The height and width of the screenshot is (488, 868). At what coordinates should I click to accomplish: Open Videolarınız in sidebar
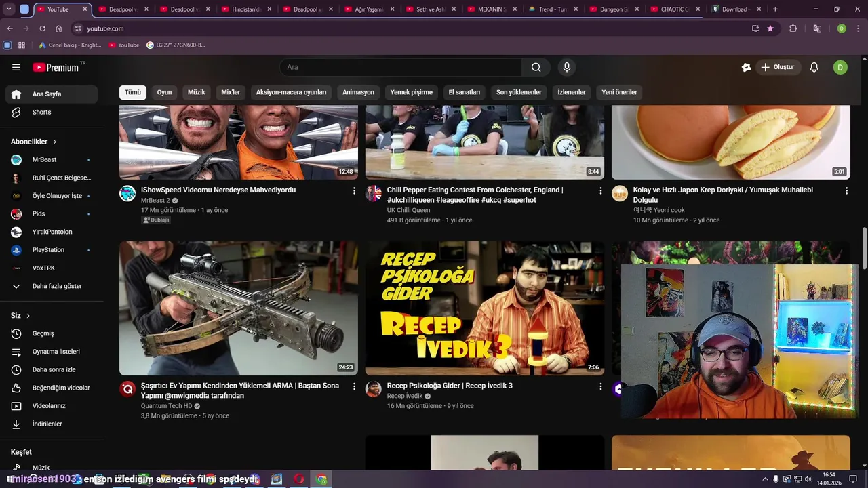[x=52, y=405]
